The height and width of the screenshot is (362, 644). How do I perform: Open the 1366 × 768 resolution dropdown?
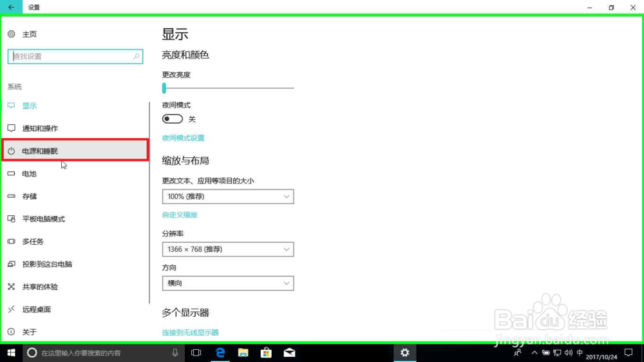coord(228,249)
